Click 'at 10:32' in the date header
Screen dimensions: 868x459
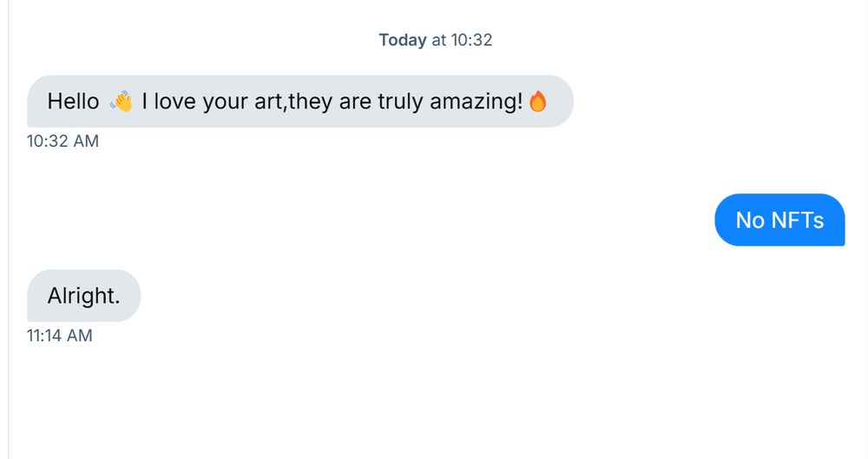point(462,40)
